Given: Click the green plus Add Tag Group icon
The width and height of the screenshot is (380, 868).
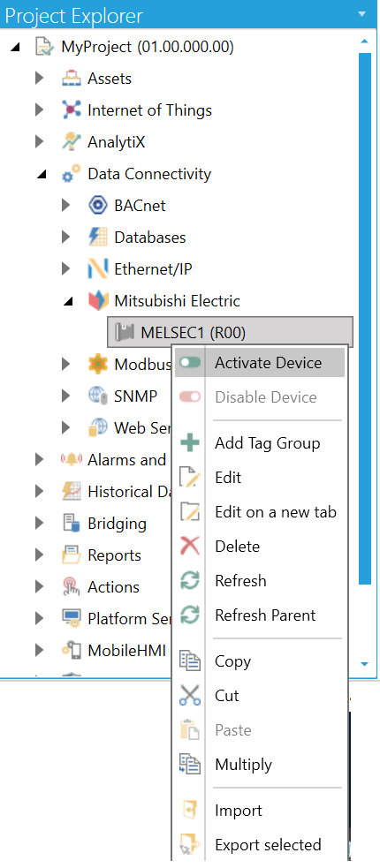Looking at the screenshot, I should (190, 443).
